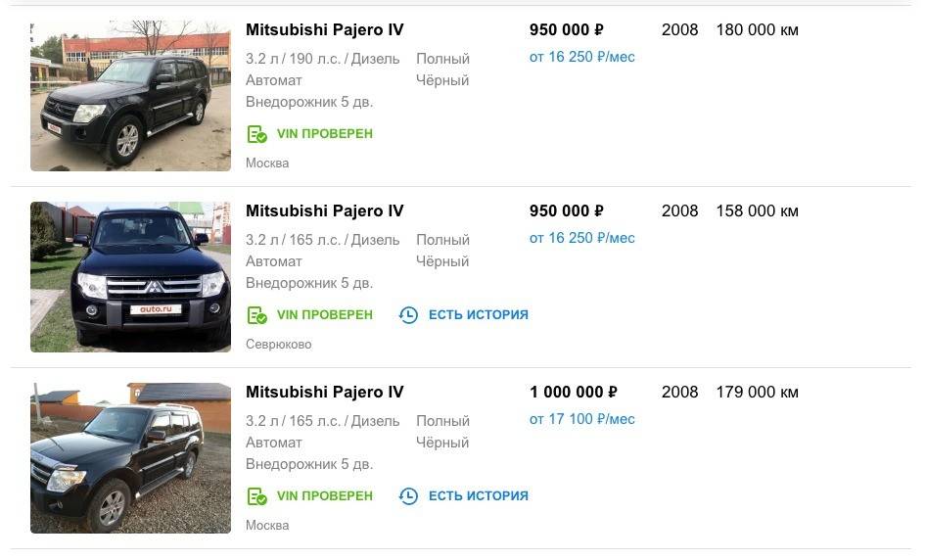Click ЕСТЬ ИСТОРИЯ label in Севрюково listing

point(478,315)
